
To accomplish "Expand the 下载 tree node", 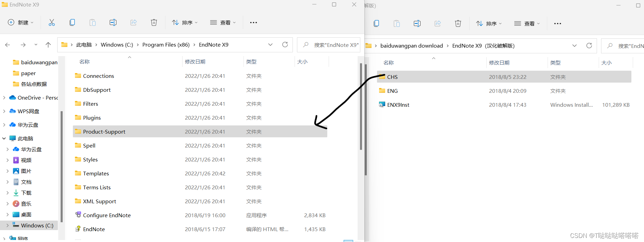I will 7,193.
